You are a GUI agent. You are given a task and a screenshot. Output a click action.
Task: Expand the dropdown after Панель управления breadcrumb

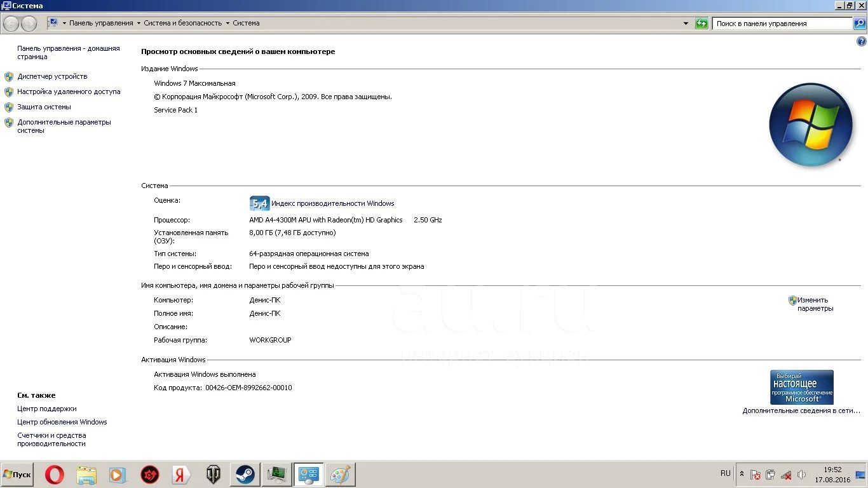139,23
